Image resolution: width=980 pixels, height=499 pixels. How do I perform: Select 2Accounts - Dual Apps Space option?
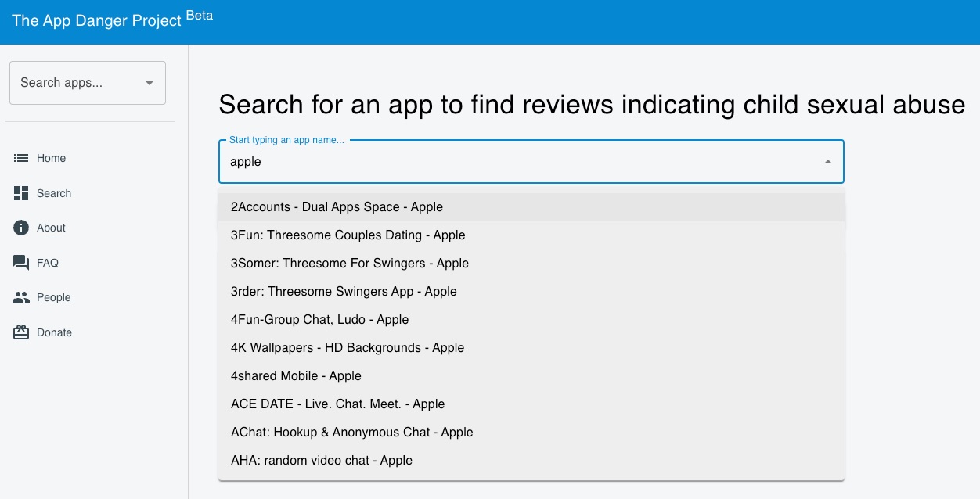coord(337,207)
